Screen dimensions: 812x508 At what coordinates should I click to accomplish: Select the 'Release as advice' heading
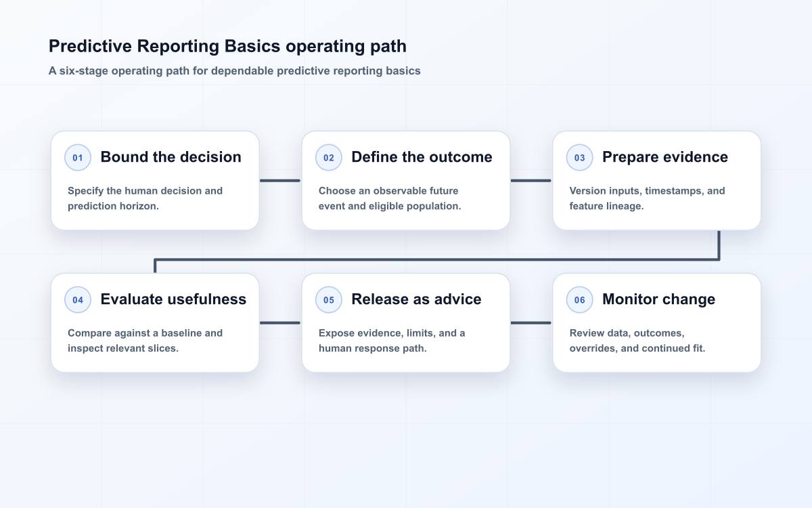(417, 299)
